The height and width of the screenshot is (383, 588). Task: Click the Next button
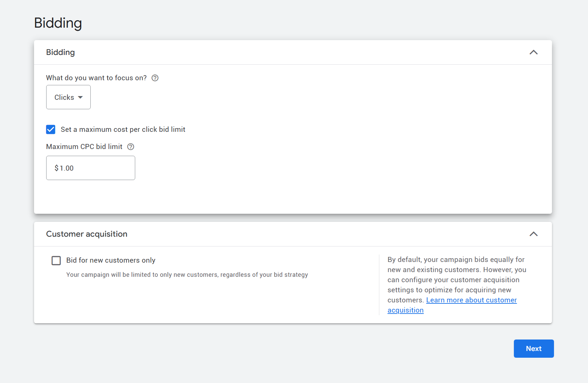[x=534, y=349]
